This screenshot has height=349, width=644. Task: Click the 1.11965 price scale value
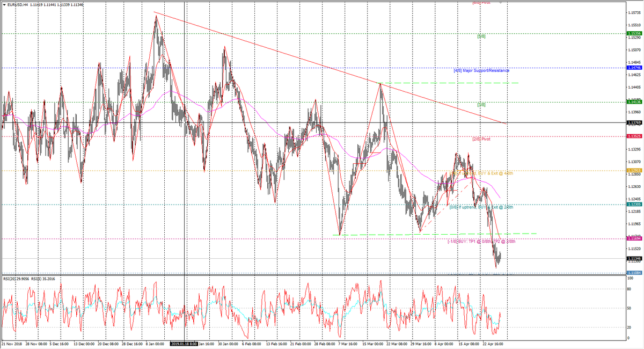(x=634, y=223)
